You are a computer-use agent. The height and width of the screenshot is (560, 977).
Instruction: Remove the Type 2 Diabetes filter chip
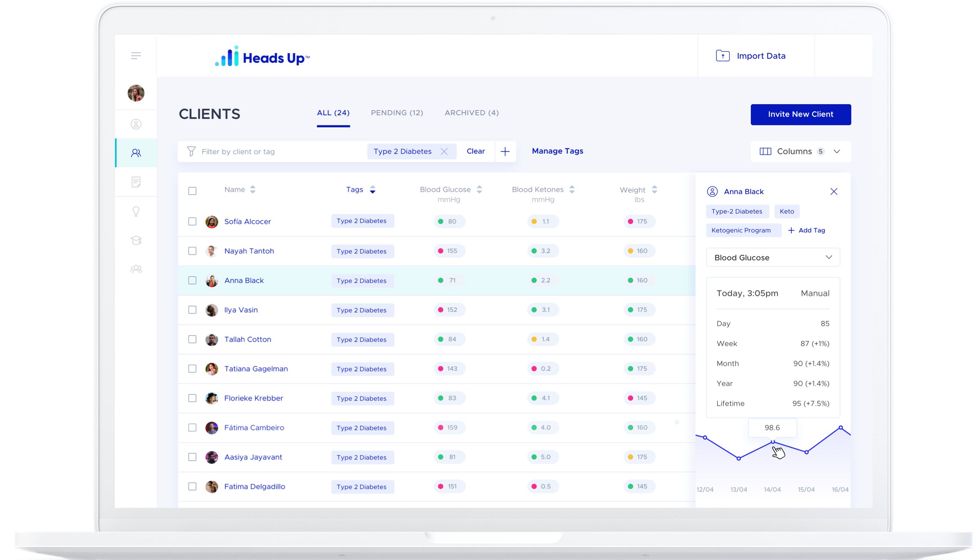point(444,152)
